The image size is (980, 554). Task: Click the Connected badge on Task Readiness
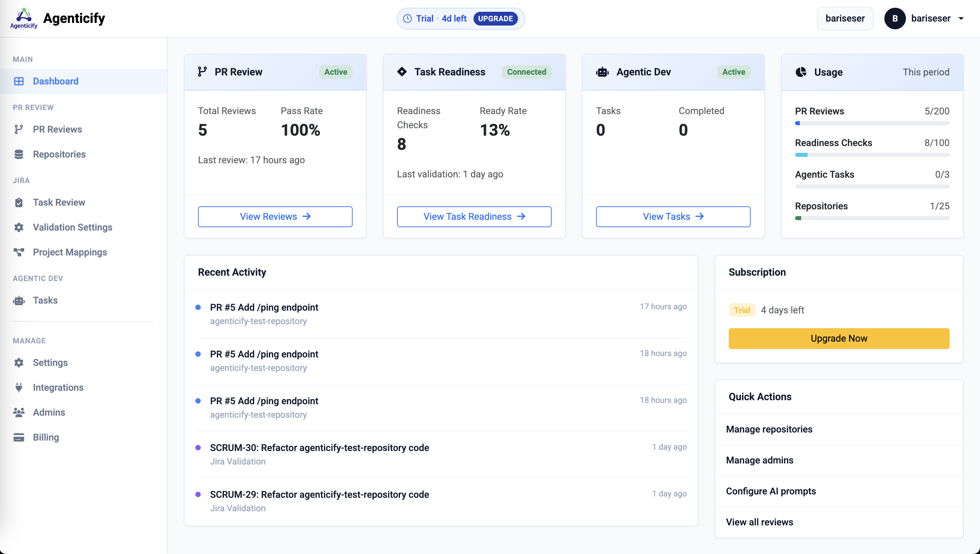point(527,72)
